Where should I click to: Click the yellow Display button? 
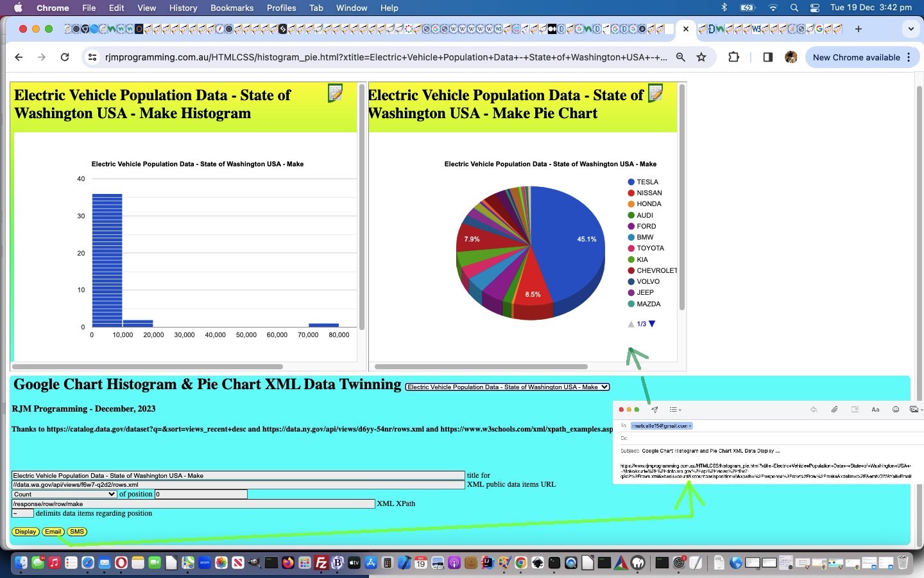tap(26, 532)
